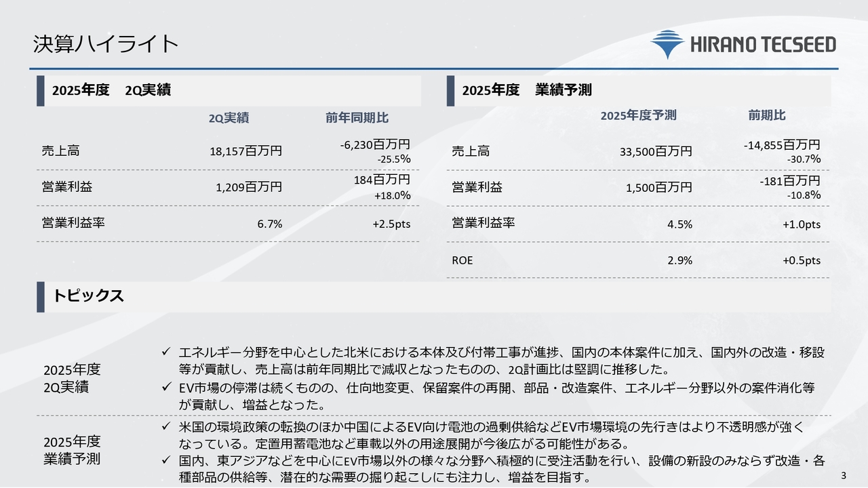This screenshot has height=488, width=868.
Task: Click the 2.9% ROE forecast value
Action: [679, 260]
